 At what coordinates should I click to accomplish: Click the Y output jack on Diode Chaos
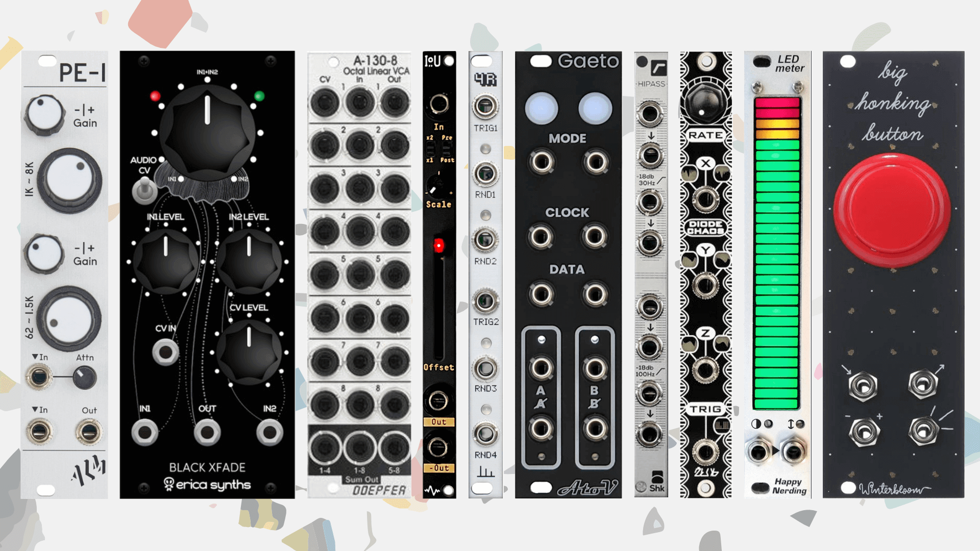705,285
